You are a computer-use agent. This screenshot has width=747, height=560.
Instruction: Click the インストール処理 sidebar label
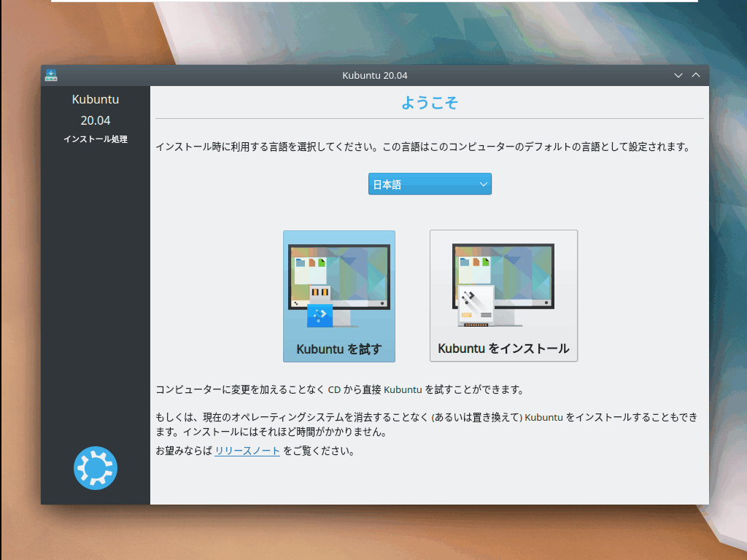tap(96, 139)
